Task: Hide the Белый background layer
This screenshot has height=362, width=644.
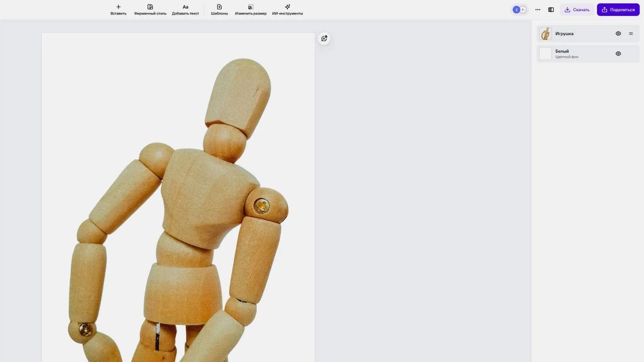Action: [x=618, y=54]
